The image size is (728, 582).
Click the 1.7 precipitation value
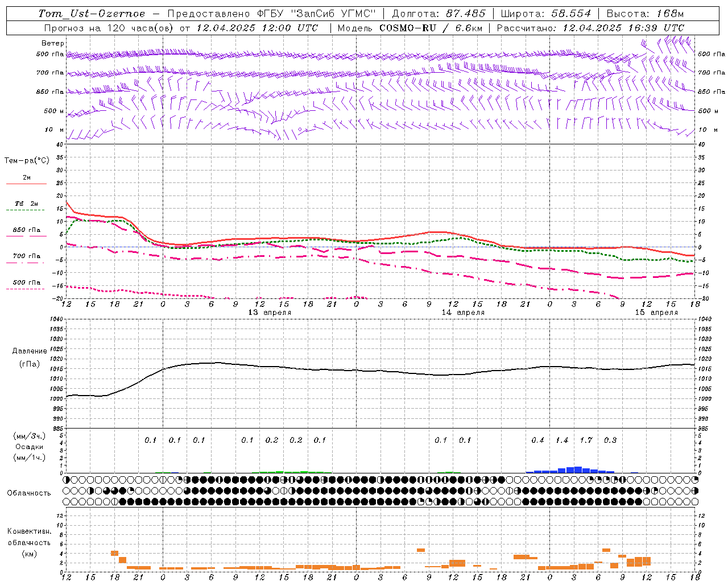click(x=586, y=440)
